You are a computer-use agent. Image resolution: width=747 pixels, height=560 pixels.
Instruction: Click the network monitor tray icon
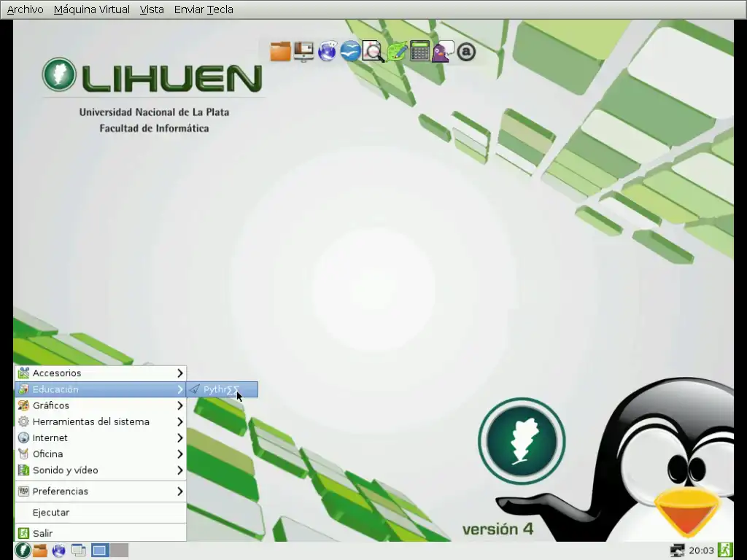point(677,551)
